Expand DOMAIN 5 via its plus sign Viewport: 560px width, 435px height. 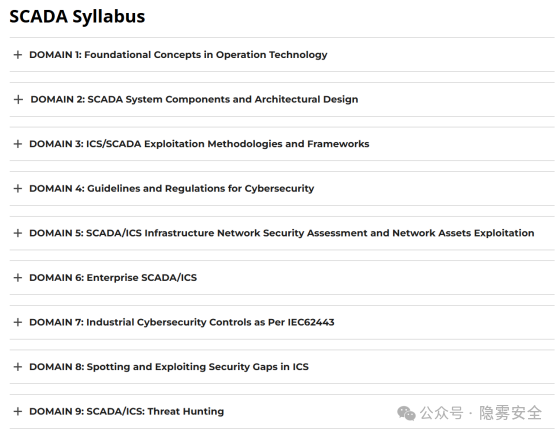[18, 233]
